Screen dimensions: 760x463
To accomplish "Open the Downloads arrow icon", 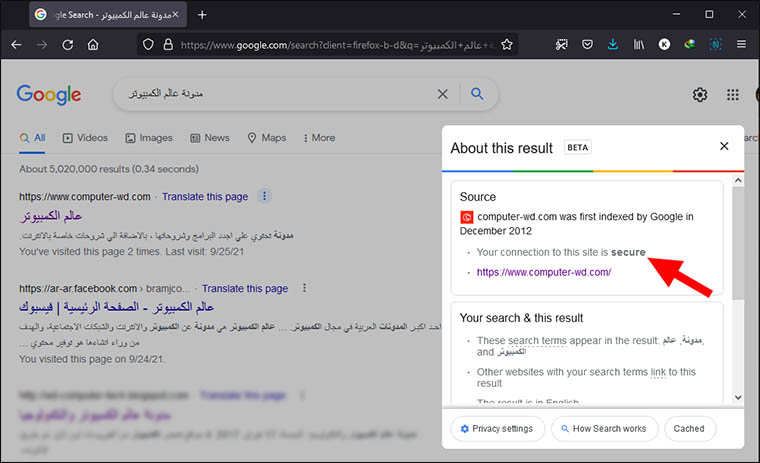I will tap(613, 45).
